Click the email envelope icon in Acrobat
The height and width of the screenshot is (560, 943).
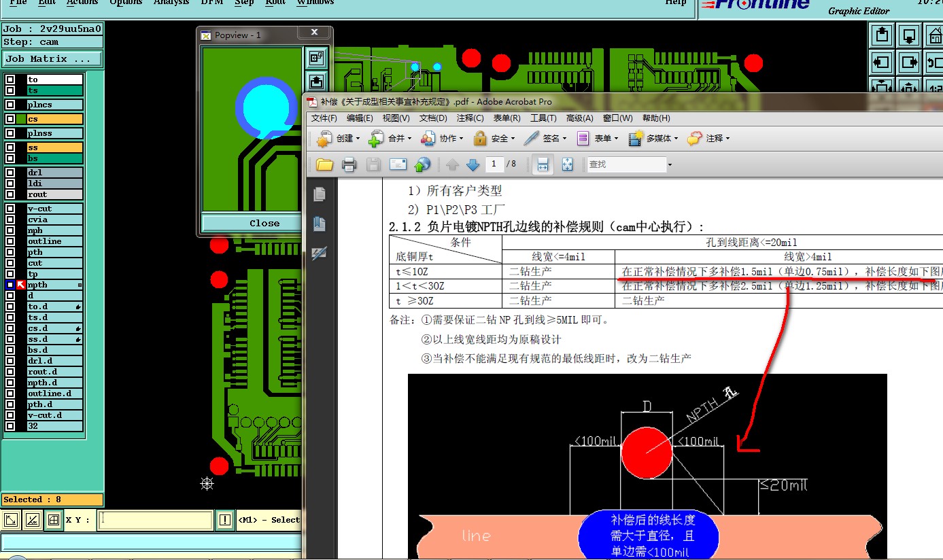point(398,164)
